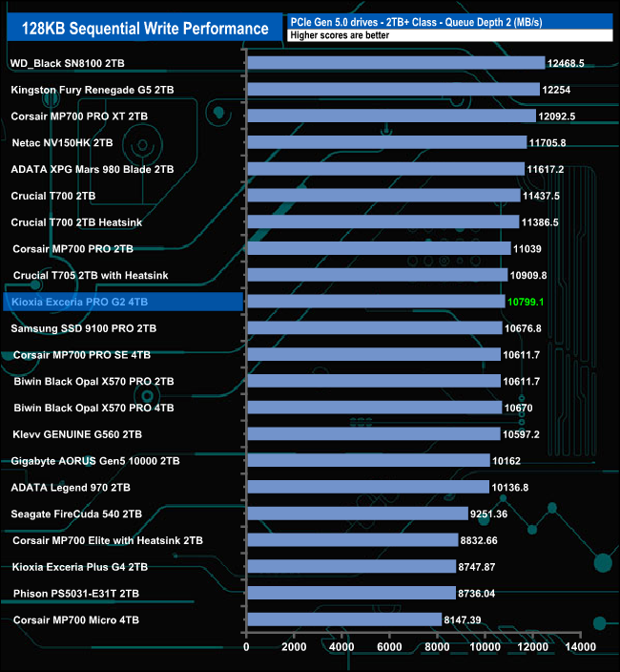Screen dimensions: 620x672
Task: Click the axis label 10000
Action: (485, 647)
